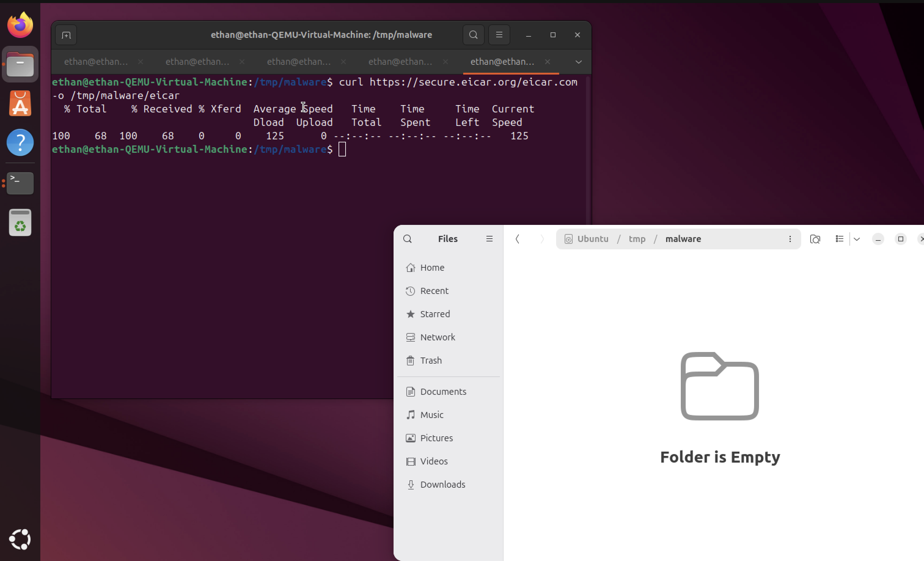Open the terminal hamburger menu
This screenshot has width=924, height=561.
[x=499, y=35]
